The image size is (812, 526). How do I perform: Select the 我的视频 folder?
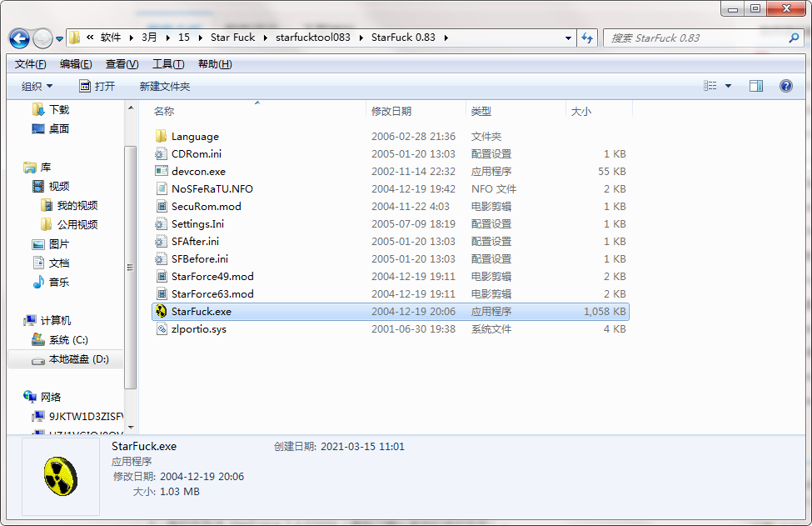click(69, 206)
